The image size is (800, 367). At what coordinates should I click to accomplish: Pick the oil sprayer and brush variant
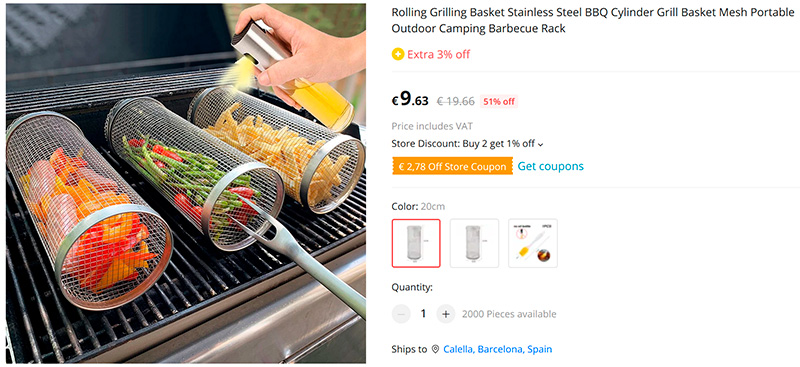pyautogui.click(x=533, y=243)
